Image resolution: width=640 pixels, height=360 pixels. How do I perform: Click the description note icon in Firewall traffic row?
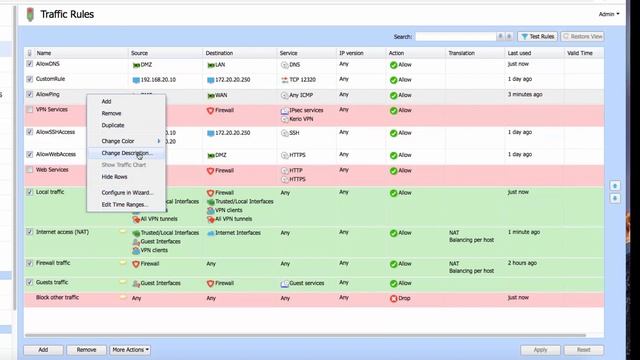[x=123, y=263]
